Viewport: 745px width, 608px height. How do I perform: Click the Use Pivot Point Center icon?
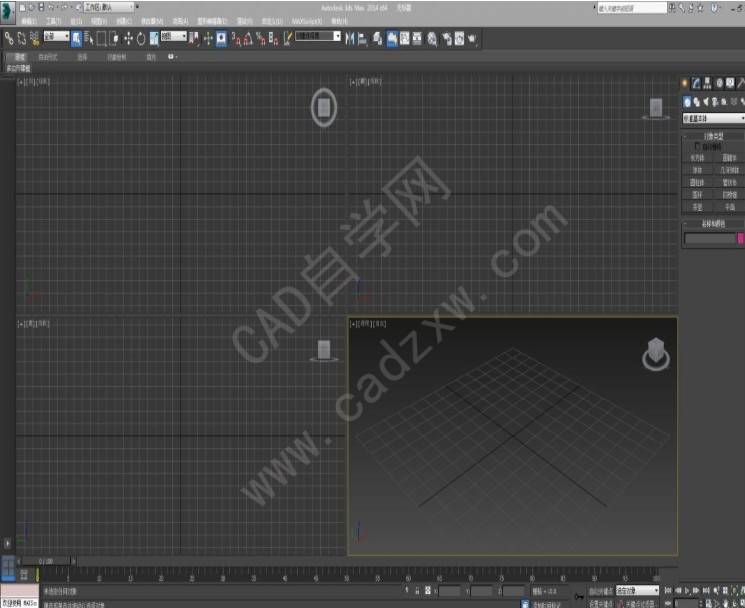click(194, 39)
